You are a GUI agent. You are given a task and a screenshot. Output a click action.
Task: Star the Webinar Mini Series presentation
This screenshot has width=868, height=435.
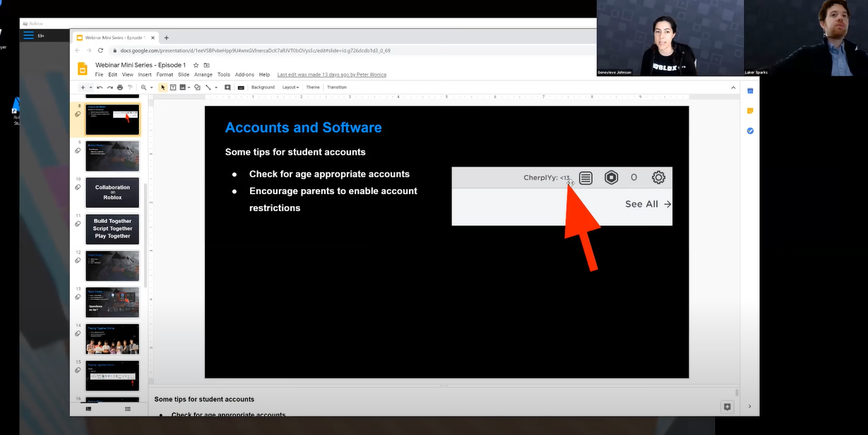coord(196,65)
